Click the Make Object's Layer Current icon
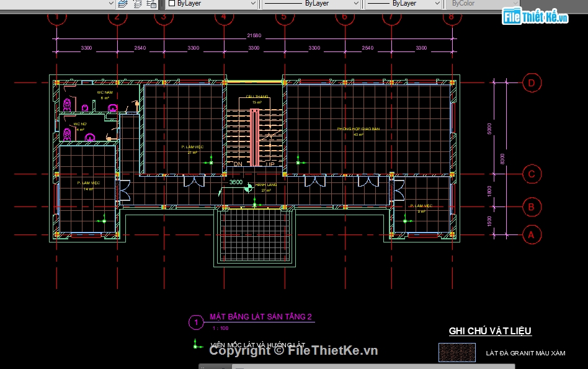The height and width of the screenshot is (369, 588). click(123, 4)
